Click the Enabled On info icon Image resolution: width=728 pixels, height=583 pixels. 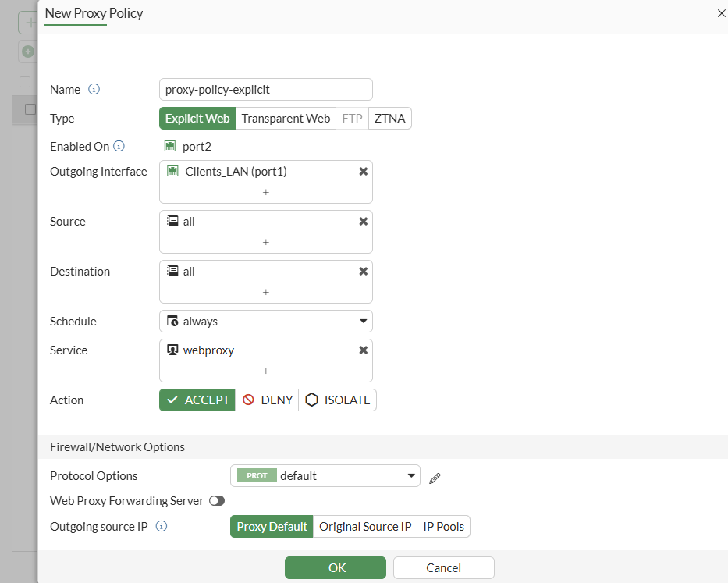tap(119, 146)
